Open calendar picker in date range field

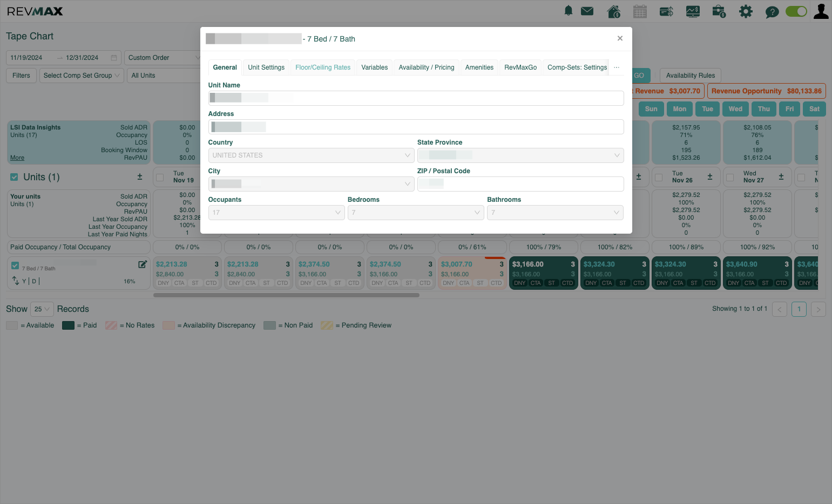[114, 58]
